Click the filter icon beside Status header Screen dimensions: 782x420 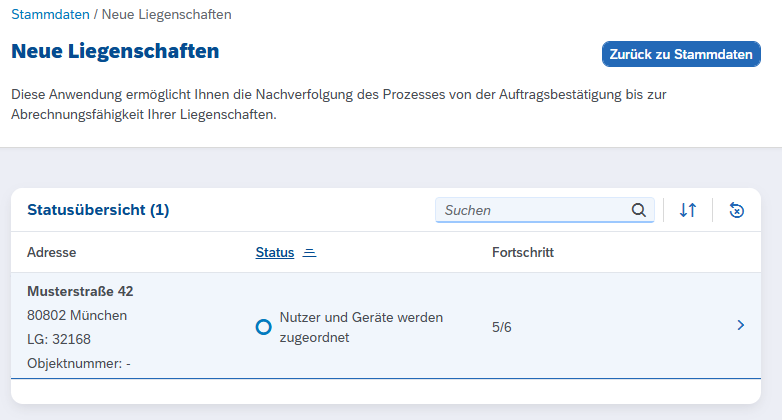tap(309, 253)
